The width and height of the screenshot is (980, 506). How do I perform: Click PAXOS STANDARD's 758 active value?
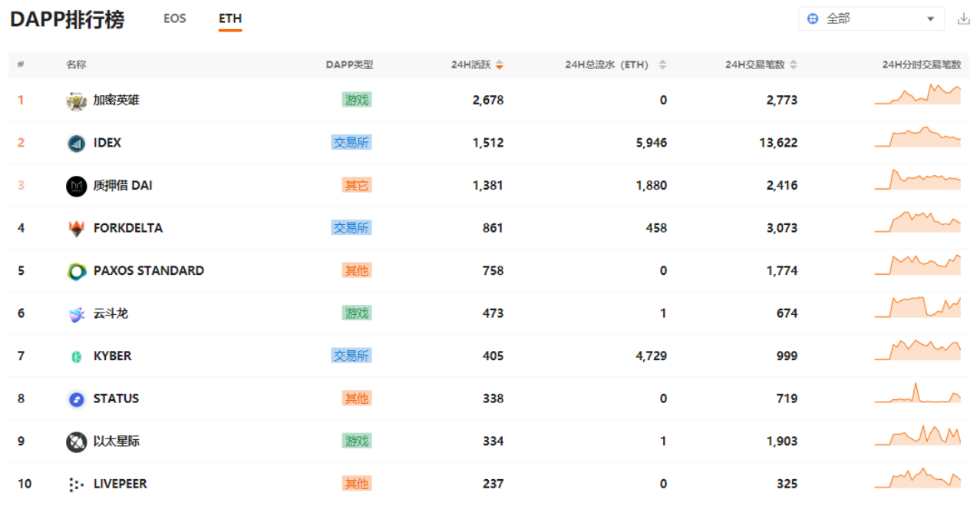493,270
